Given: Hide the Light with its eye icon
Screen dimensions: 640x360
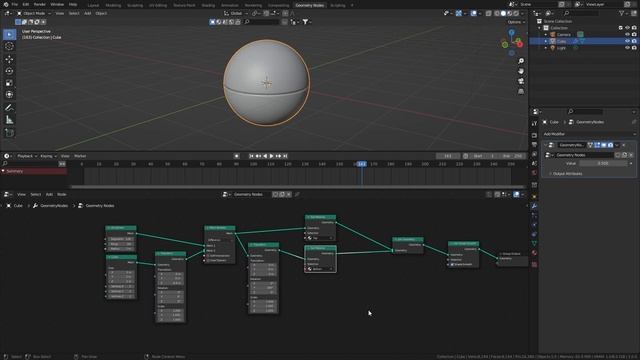Looking at the screenshot, I should click(627, 48).
